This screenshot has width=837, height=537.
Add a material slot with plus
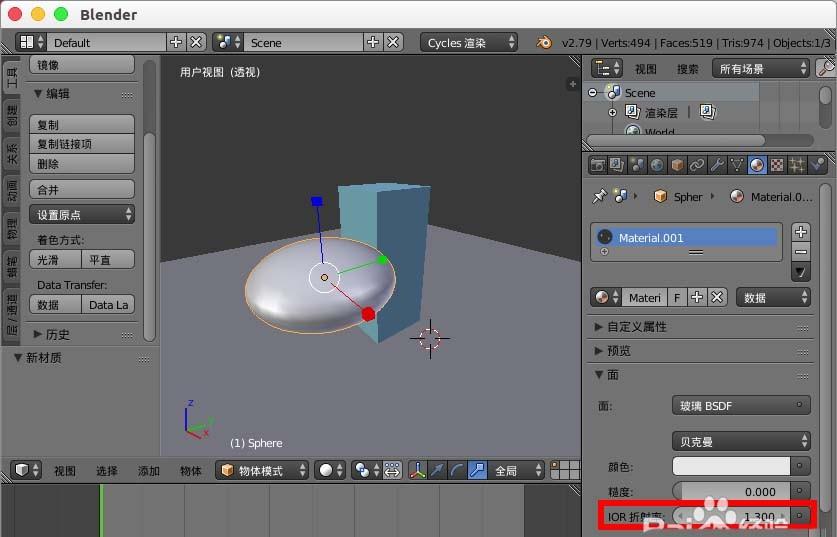(x=801, y=232)
